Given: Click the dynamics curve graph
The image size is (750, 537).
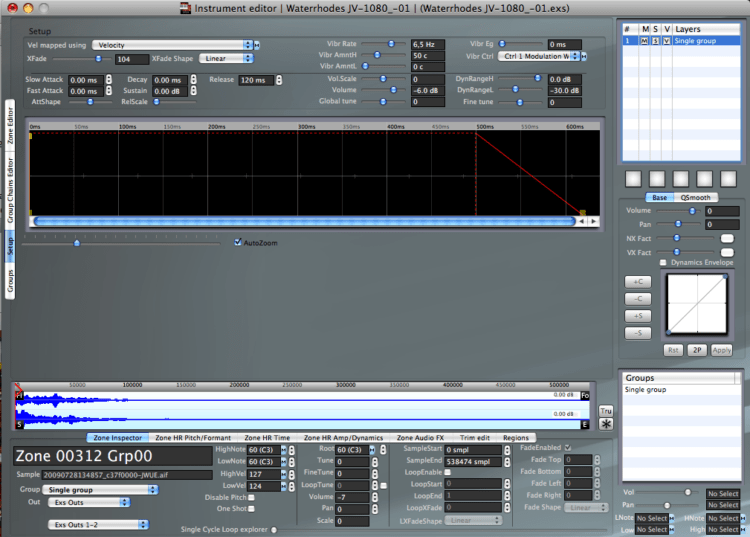Looking at the screenshot, I should tap(697, 304).
